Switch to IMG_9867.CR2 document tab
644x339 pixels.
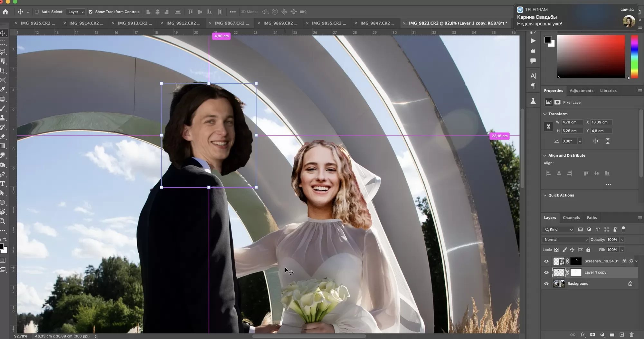coord(232,23)
